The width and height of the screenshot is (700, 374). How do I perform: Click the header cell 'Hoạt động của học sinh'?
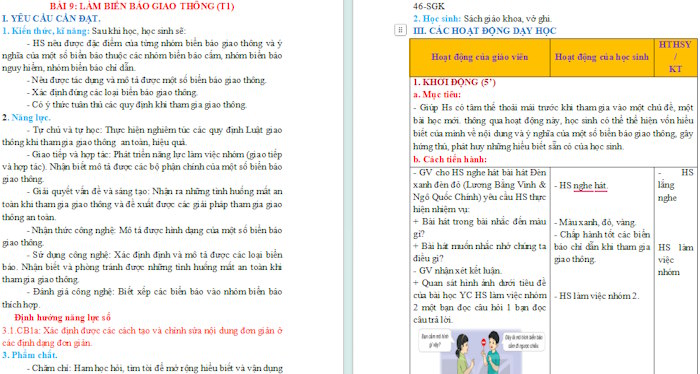[602, 57]
